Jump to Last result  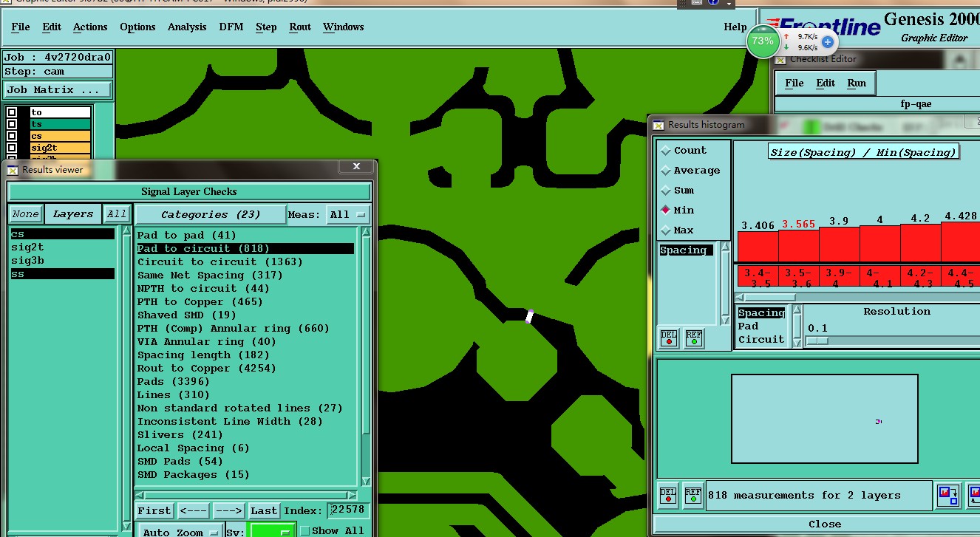(264, 511)
